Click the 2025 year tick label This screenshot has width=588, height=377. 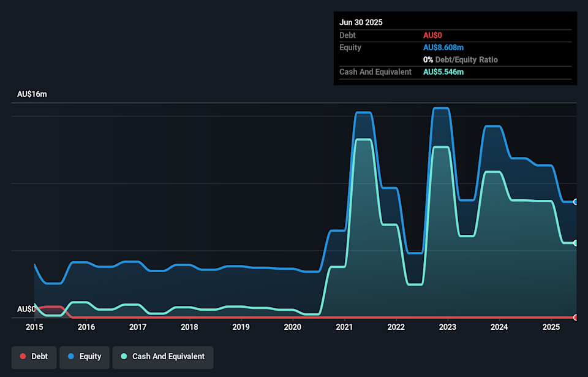pyautogui.click(x=551, y=327)
